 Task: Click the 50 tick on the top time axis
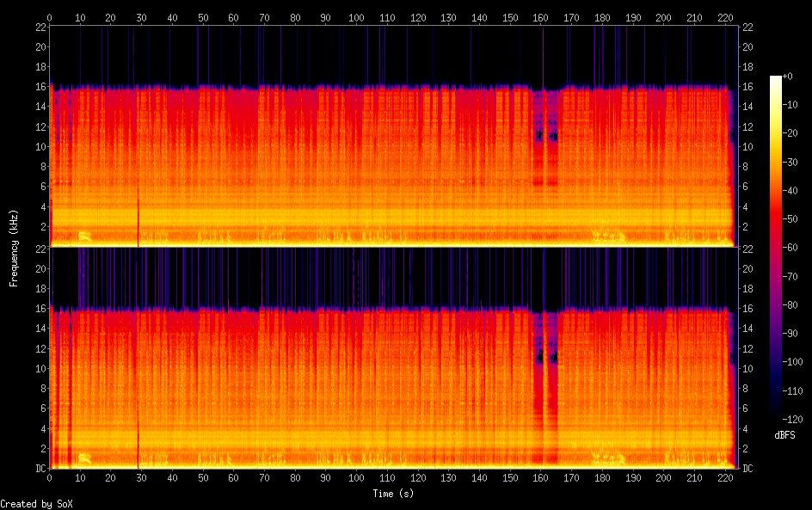[203, 17]
